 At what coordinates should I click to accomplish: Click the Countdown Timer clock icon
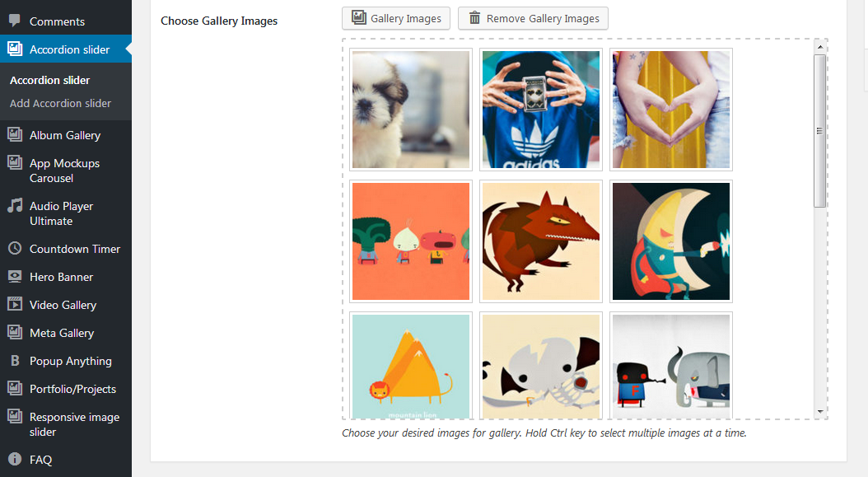(x=15, y=248)
